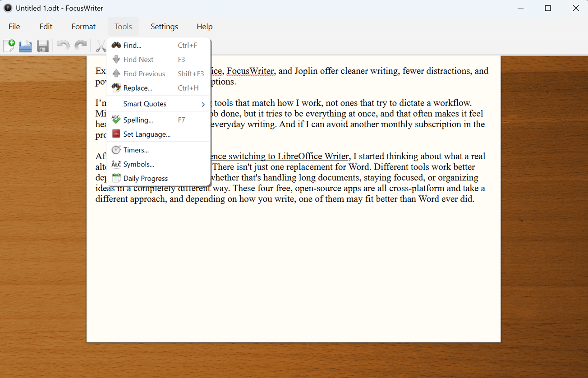
Task: Open Symbols... dialog from menu
Action: [x=159, y=164]
